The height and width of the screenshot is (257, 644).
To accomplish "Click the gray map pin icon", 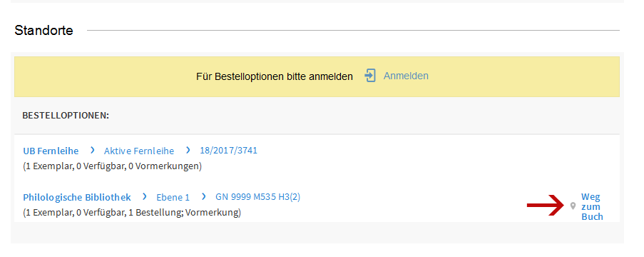I will pos(573,206).
